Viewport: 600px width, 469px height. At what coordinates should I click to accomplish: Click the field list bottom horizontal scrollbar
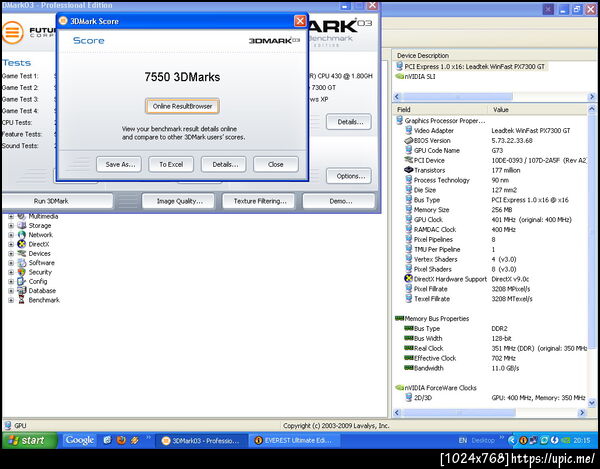point(489,412)
